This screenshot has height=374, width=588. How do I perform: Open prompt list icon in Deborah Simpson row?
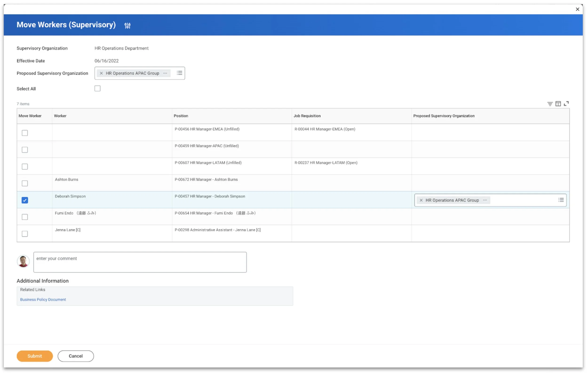point(561,200)
